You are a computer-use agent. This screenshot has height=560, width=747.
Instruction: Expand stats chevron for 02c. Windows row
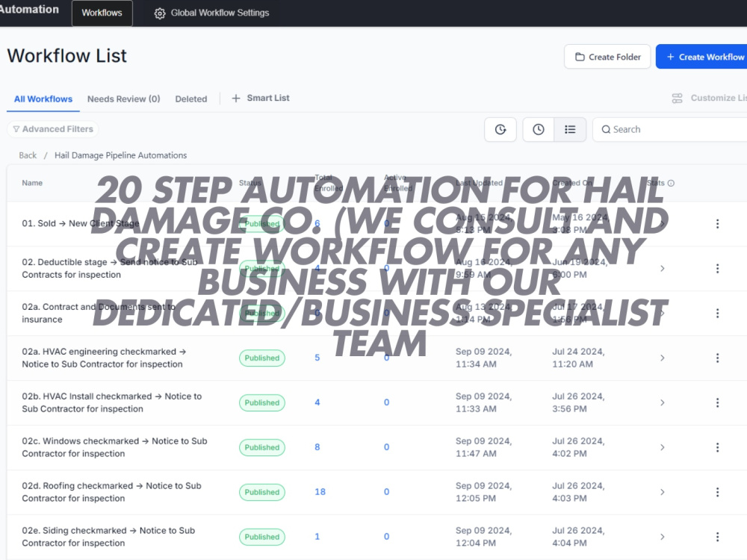(x=662, y=447)
